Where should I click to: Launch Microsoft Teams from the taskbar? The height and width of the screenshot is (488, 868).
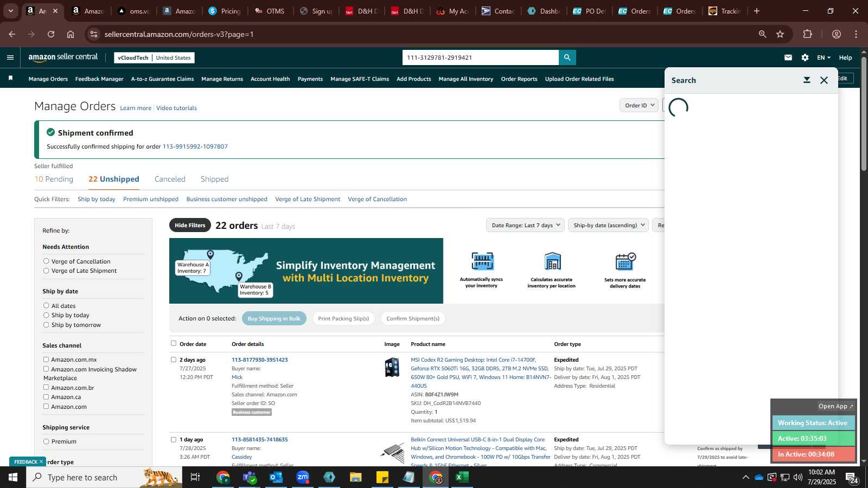(250, 477)
